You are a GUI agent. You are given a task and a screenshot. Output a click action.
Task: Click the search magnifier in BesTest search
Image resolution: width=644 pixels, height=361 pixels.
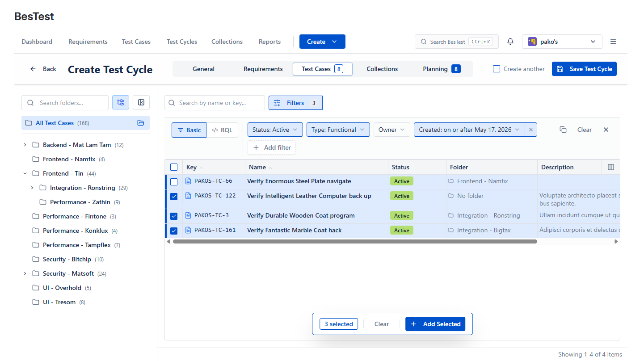click(424, 42)
